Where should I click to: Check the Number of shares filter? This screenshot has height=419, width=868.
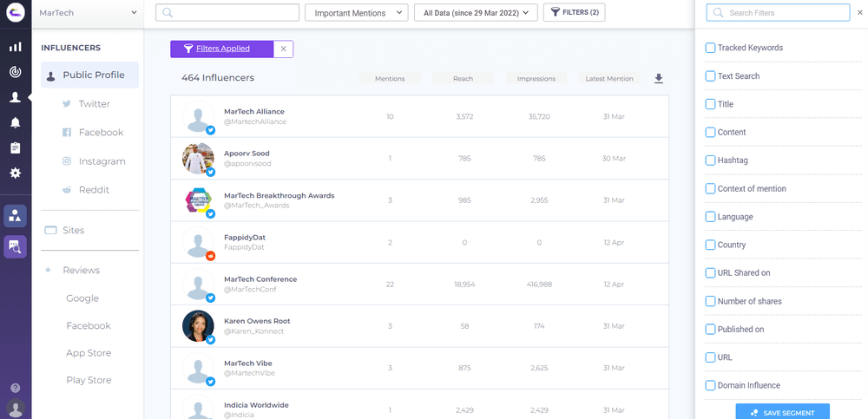[710, 301]
